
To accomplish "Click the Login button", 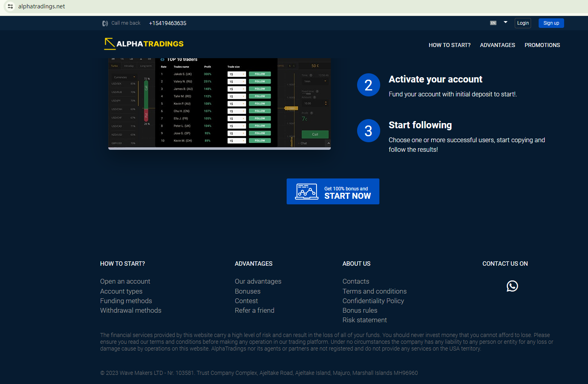I will click(523, 23).
